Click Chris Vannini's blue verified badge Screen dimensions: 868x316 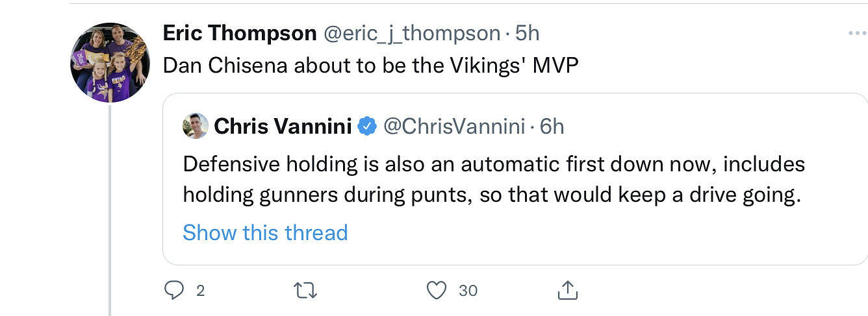click(367, 126)
